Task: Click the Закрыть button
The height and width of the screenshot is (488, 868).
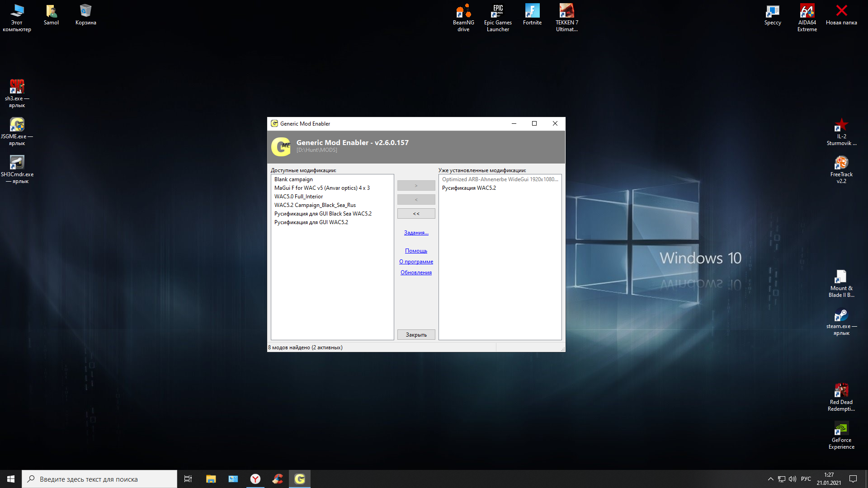Action: coord(416,335)
